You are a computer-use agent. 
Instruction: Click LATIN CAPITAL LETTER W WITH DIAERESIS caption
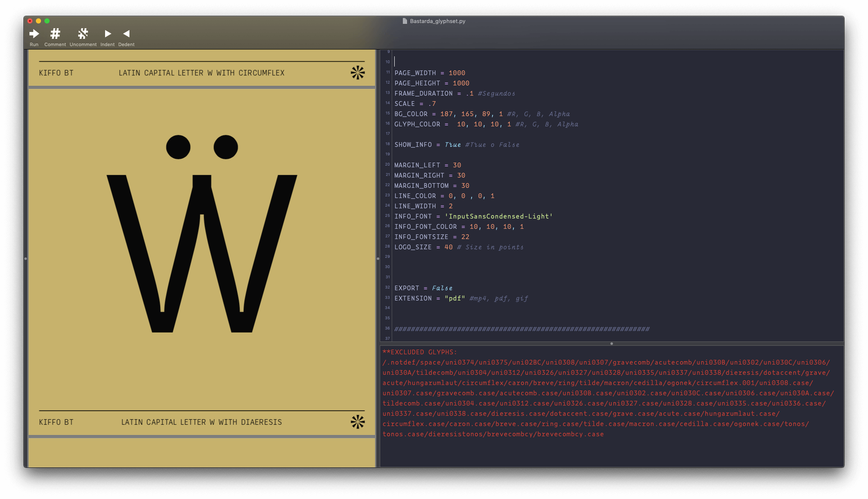202,422
